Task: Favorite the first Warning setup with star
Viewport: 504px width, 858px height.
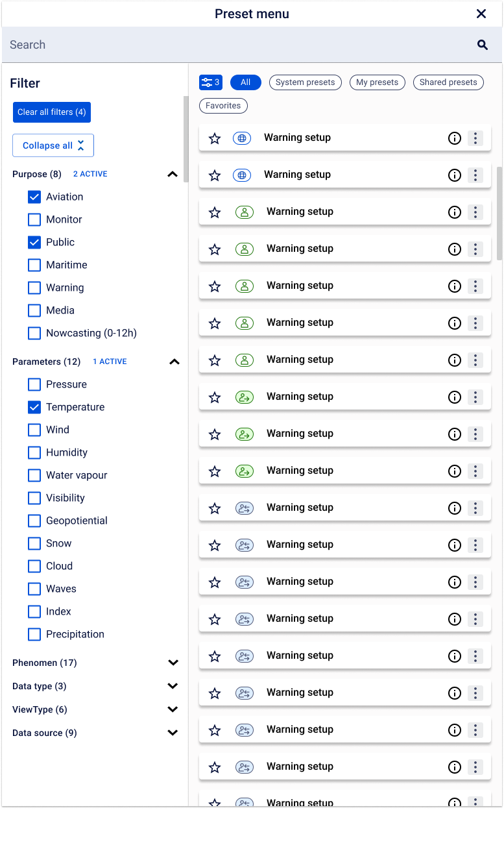Action: point(215,138)
